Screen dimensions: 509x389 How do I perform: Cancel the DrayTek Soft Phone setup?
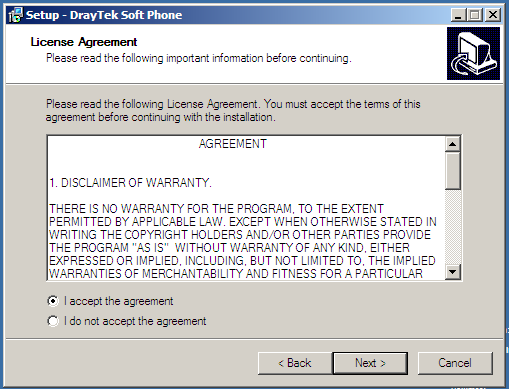pyautogui.click(x=455, y=363)
